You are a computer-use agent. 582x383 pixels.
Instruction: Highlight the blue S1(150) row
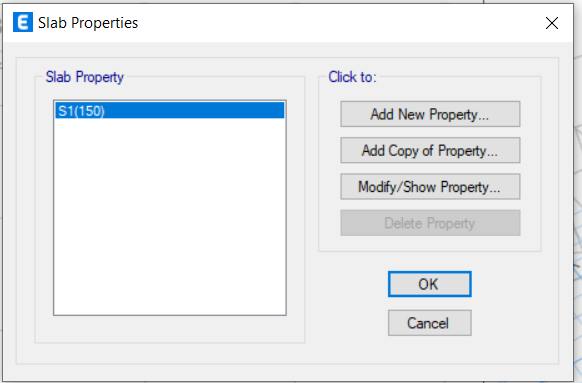pos(170,111)
